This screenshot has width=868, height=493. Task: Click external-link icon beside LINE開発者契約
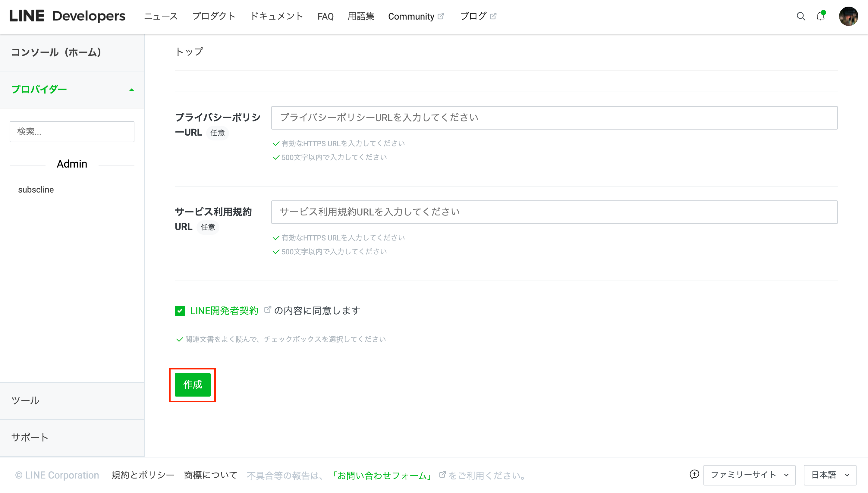(267, 309)
